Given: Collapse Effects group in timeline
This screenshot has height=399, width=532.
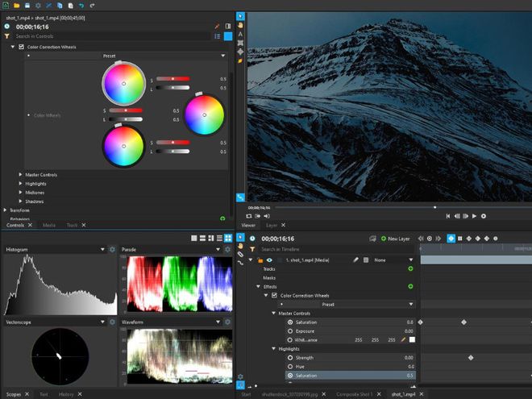Looking at the screenshot, I should coord(258,287).
